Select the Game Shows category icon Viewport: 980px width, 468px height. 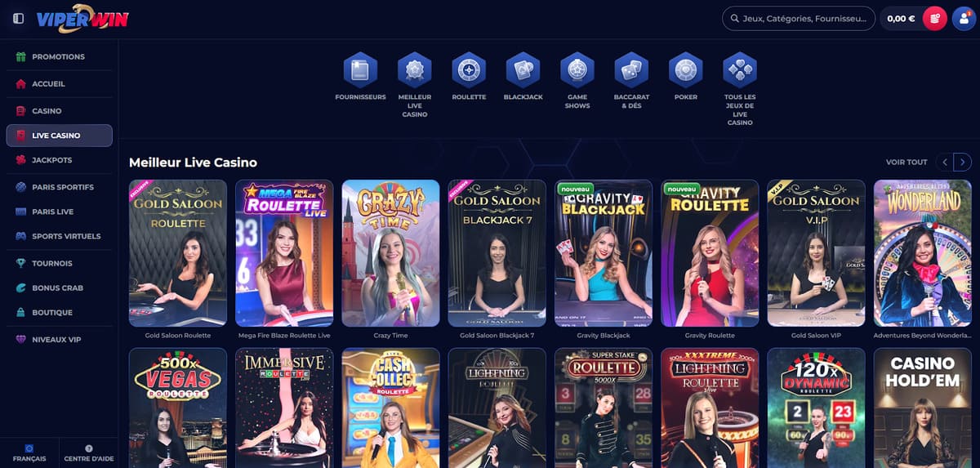(577, 70)
